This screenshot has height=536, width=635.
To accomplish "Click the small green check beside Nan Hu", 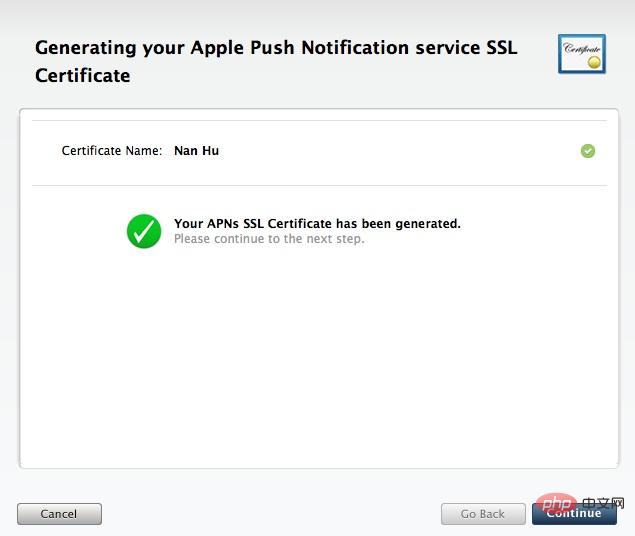I will tap(588, 151).
